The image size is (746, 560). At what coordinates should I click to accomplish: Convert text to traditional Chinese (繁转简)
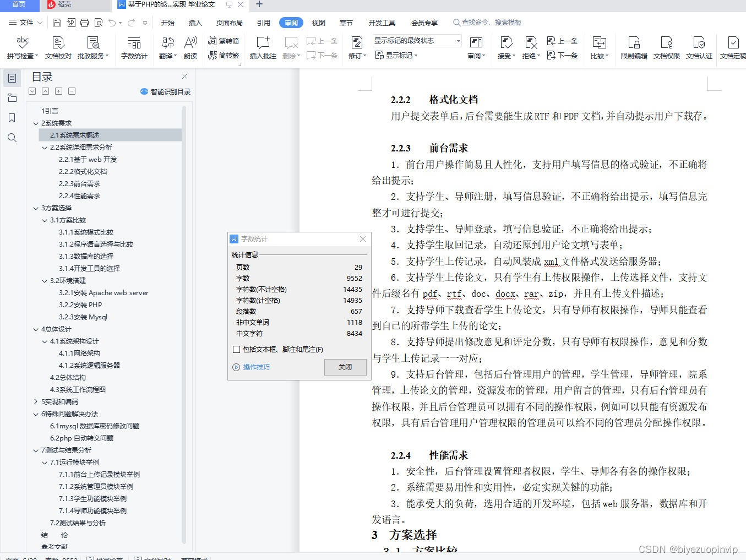pyautogui.click(x=224, y=41)
